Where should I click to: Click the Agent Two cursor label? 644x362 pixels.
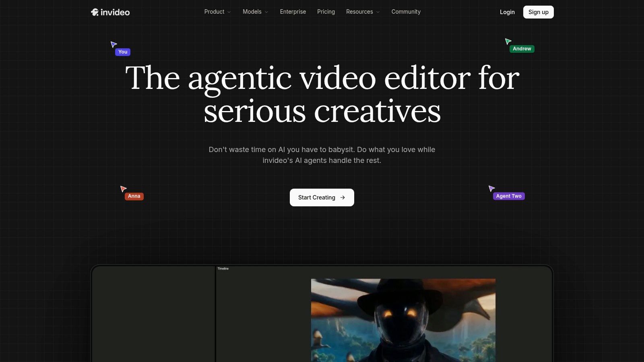509,196
